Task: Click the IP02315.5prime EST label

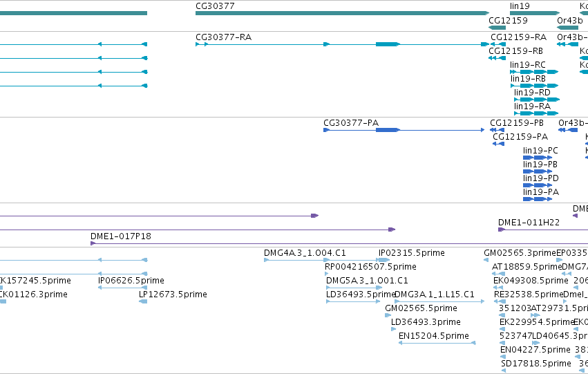Action: (411, 253)
